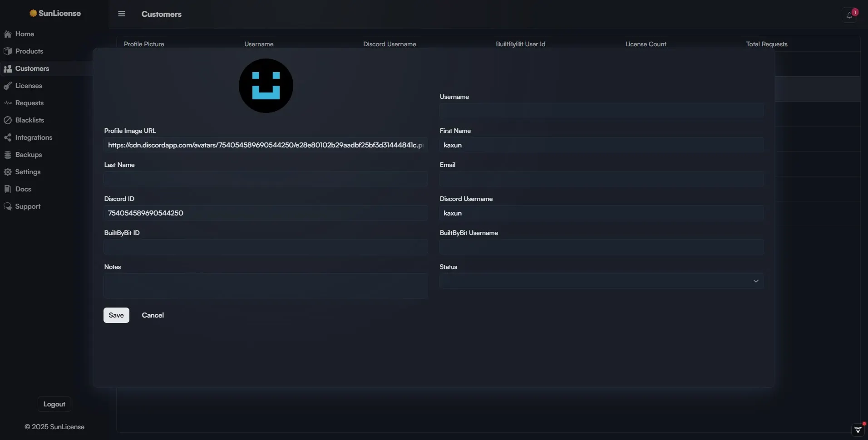Image resolution: width=868 pixels, height=440 pixels.
Task: Select the First Name field
Action: (x=602, y=145)
